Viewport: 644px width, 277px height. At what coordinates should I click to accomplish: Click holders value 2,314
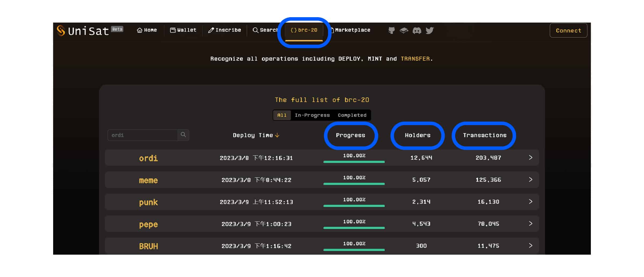click(x=421, y=202)
